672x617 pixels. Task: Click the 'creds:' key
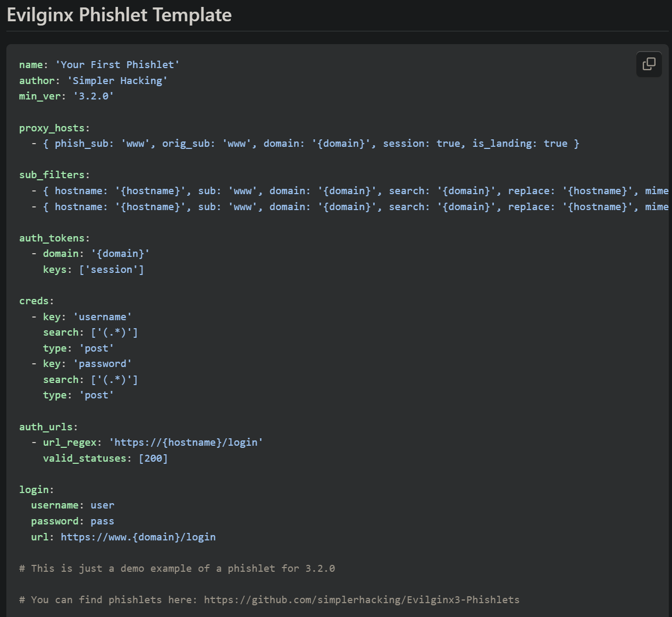37,301
